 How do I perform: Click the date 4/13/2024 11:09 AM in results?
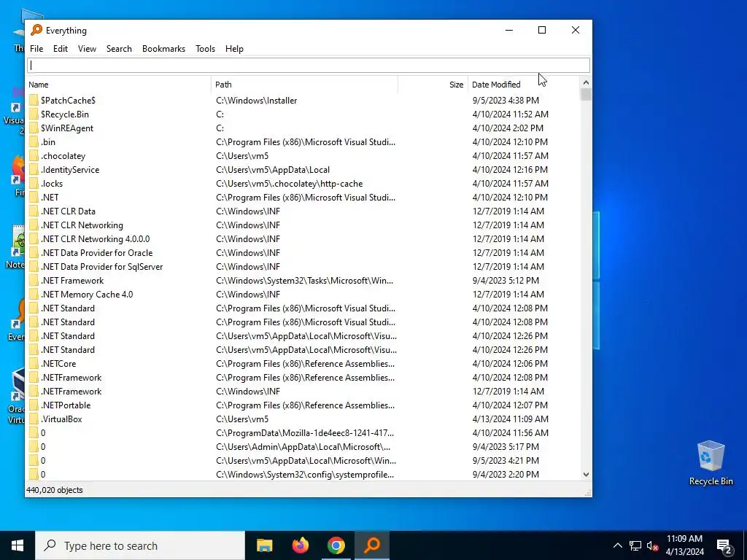tap(510, 419)
